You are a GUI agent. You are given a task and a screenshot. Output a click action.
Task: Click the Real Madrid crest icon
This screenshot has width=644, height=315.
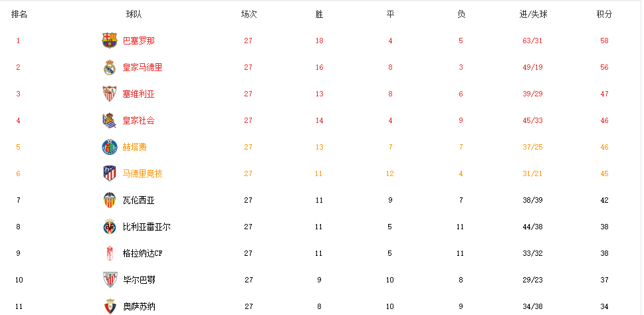[x=109, y=67]
